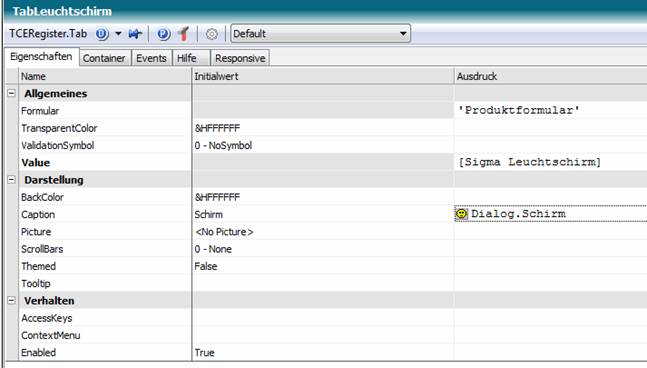Click the blue circled B toolbar icon

pos(102,34)
